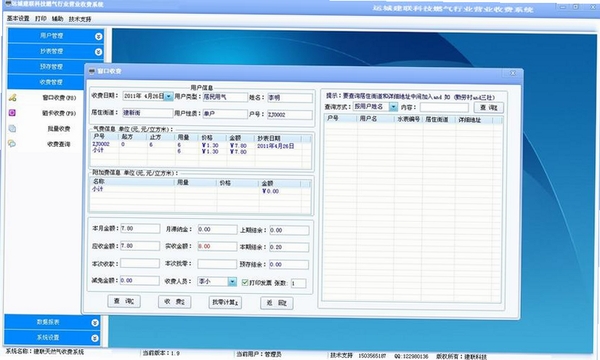Click the 价格 column header in 附加费信息
The image size is (600, 360).
point(237,183)
